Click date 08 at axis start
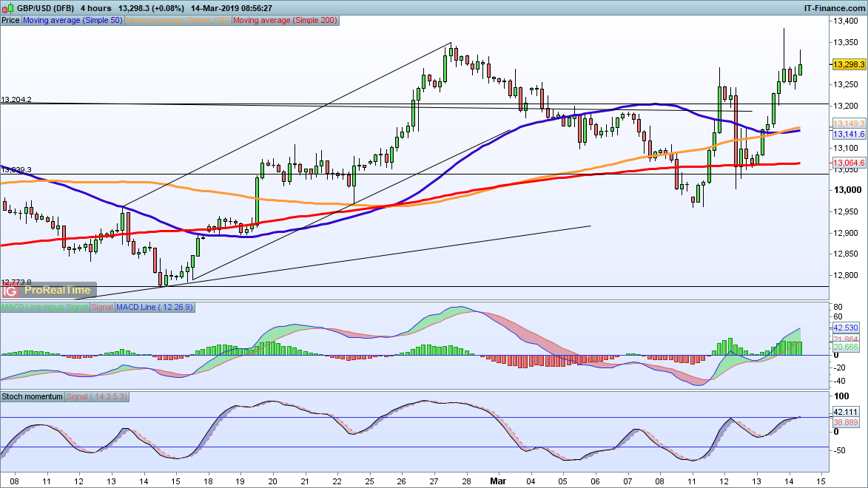This screenshot has width=868, height=488. coord(14,481)
